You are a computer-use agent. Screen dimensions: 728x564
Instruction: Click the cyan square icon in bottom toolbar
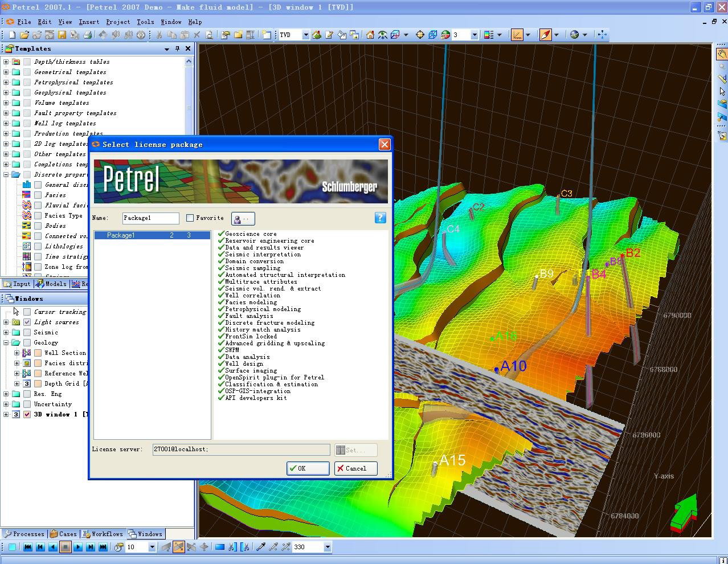(x=12, y=547)
